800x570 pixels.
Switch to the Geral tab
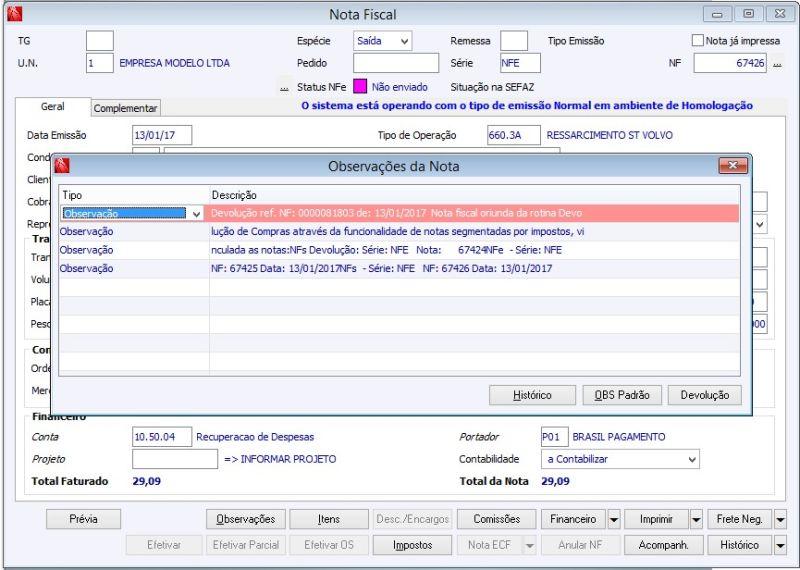coord(53,107)
